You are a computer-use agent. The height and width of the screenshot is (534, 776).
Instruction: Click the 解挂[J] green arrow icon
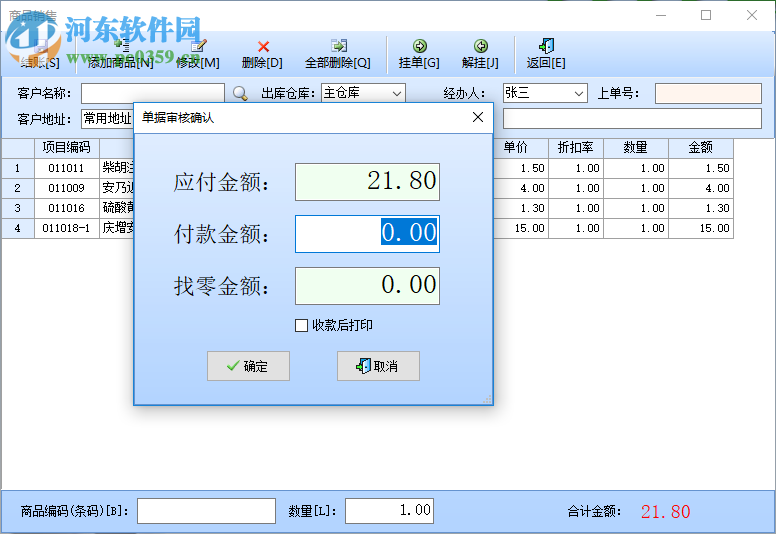(481, 46)
